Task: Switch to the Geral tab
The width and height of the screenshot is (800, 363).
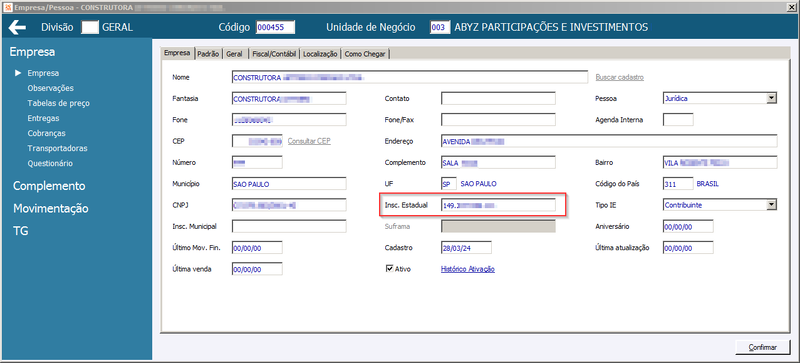Action: pos(235,54)
